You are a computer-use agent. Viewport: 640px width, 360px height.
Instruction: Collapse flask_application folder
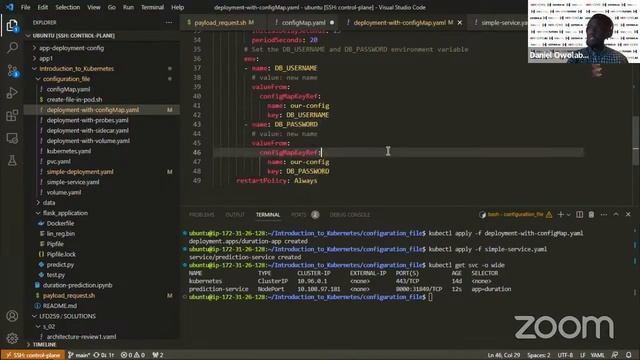click(65, 213)
